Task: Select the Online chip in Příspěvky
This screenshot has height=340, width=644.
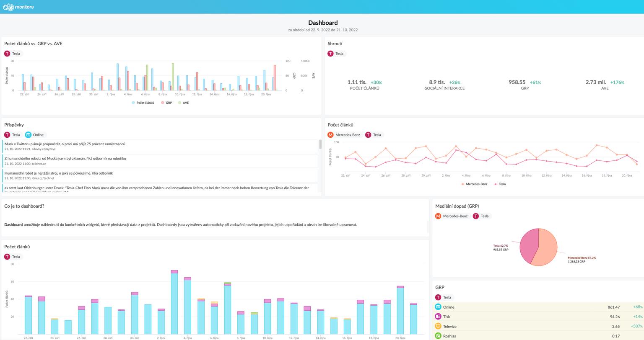Action: click(35, 135)
